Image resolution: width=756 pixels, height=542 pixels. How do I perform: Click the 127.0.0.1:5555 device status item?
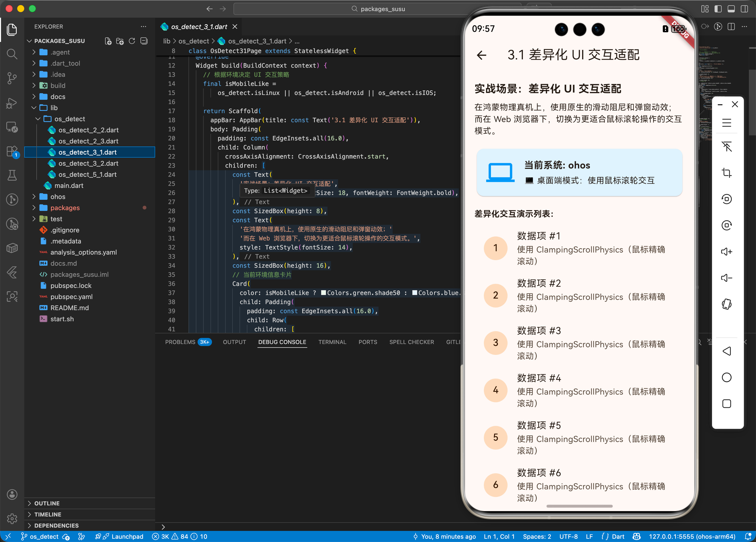coord(692,536)
